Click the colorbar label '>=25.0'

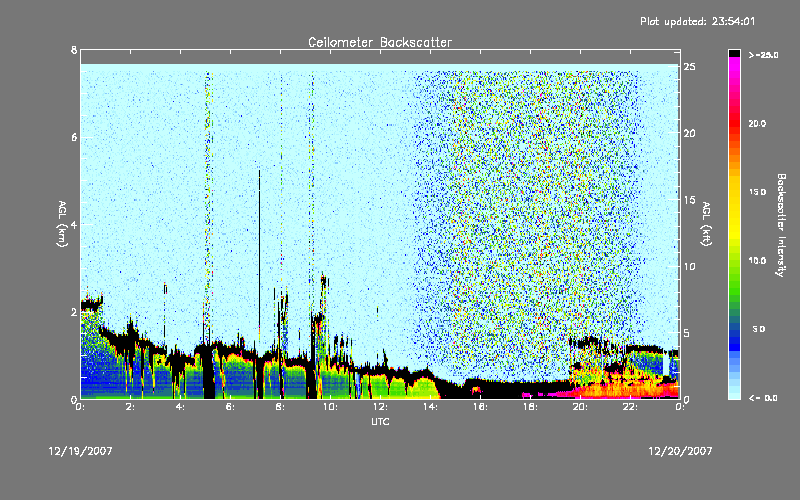pos(764,55)
